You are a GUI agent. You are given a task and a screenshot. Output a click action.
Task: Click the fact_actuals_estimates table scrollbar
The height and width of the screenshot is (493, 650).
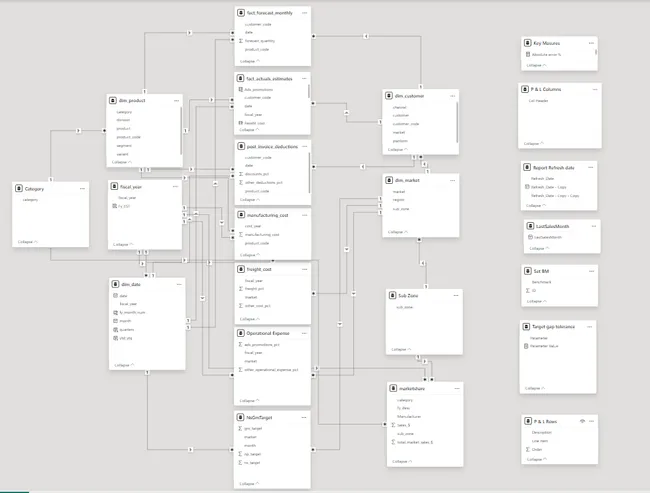coord(309,91)
